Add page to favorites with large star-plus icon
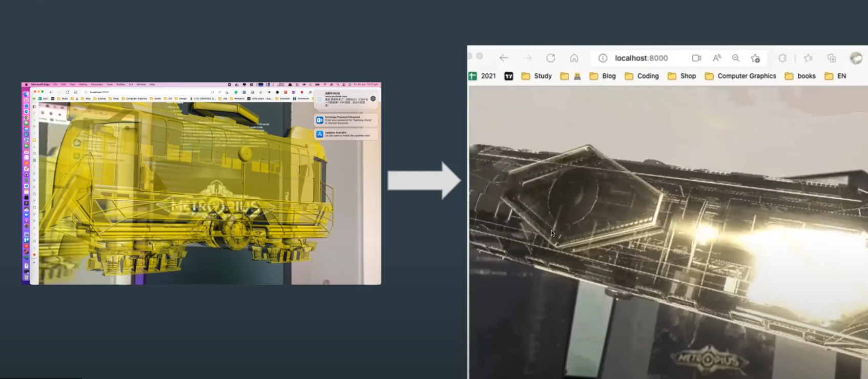The width and height of the screenshot is (868, 379). pos(755,58)
